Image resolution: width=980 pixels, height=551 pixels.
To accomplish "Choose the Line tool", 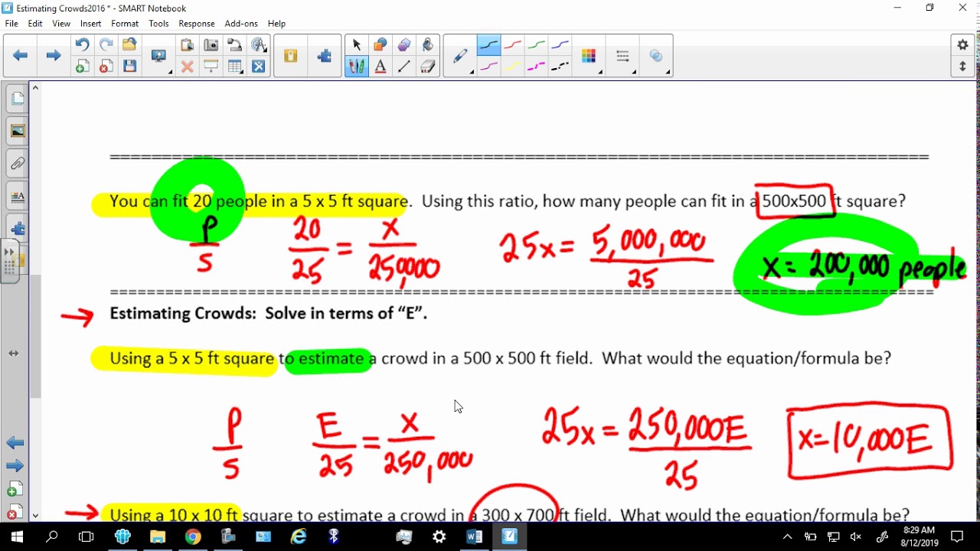I will click(x=403, y=67).
